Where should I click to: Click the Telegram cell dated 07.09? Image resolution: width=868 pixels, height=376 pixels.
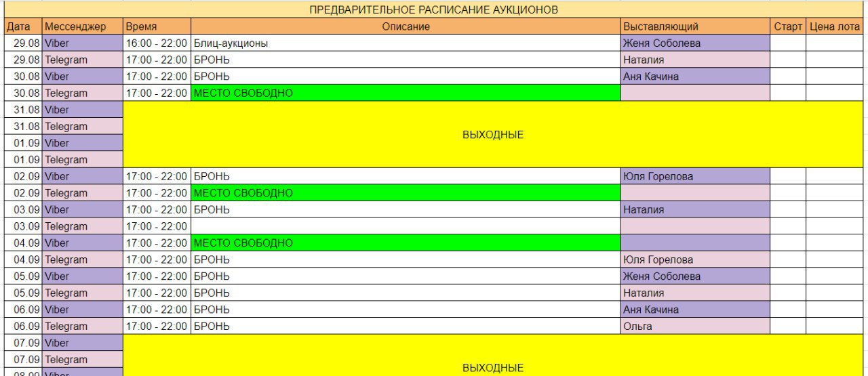82,360
